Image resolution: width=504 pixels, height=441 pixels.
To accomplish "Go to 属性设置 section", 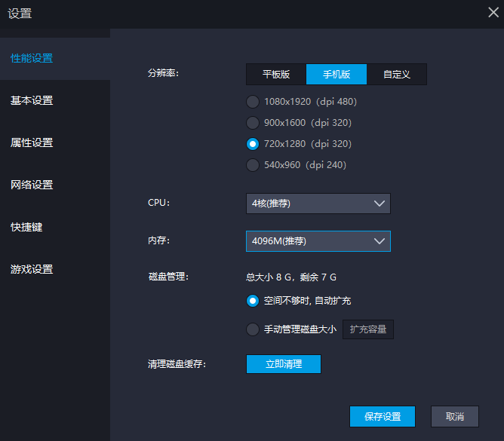I will pyautogui.click(x=32, y=143).
